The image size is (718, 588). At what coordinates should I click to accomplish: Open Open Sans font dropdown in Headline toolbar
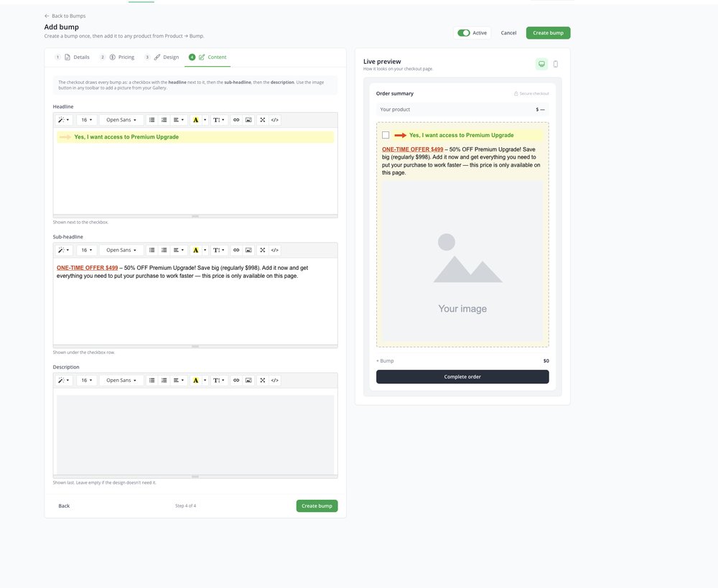pos(121,120)
